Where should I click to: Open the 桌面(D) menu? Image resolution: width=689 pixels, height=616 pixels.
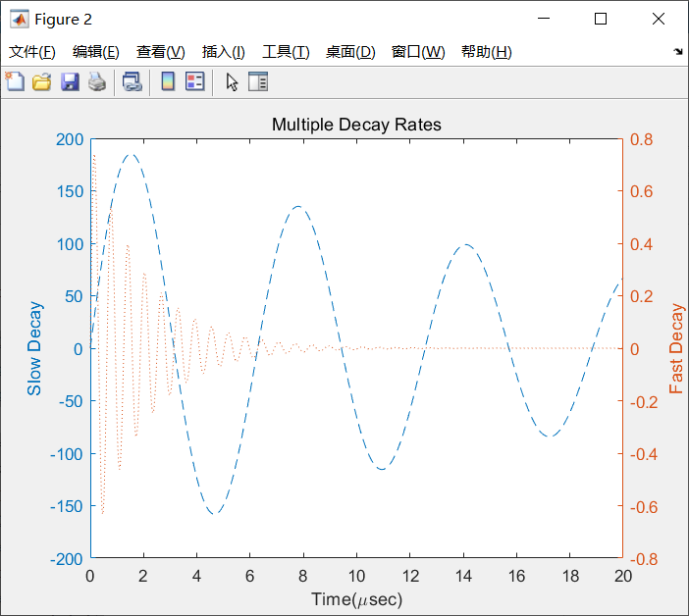[350, 52]
